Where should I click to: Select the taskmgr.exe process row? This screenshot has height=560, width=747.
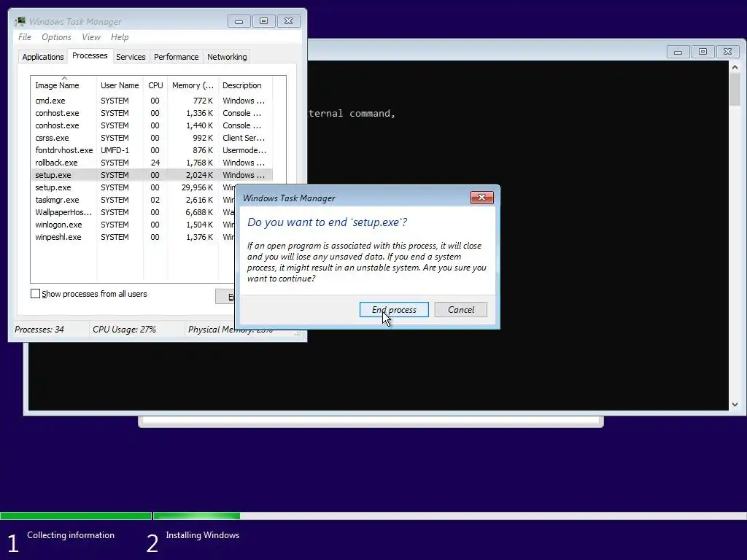click(x=133, y=200)
